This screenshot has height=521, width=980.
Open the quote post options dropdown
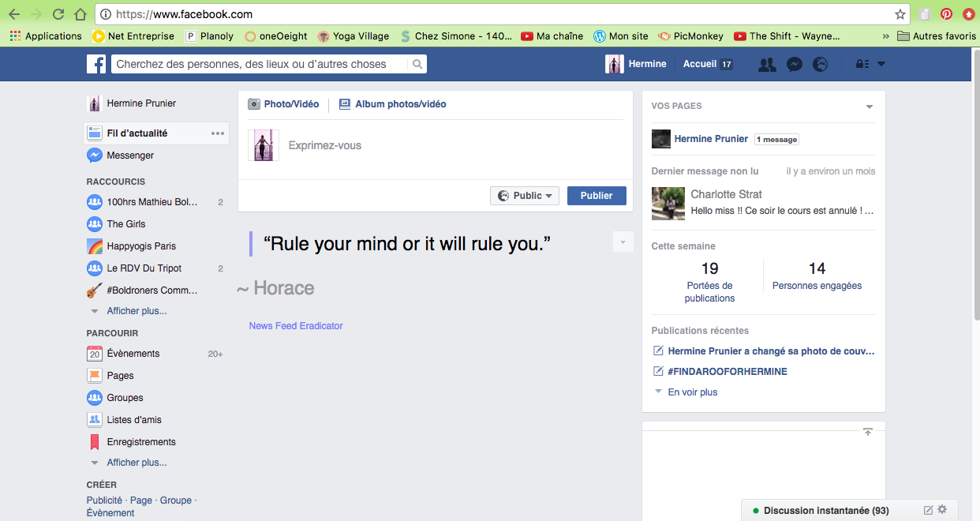click(x=623, y=242)
